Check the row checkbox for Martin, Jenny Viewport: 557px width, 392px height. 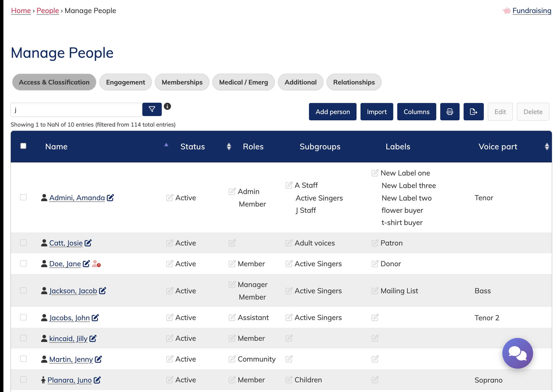tap(23, 359)
